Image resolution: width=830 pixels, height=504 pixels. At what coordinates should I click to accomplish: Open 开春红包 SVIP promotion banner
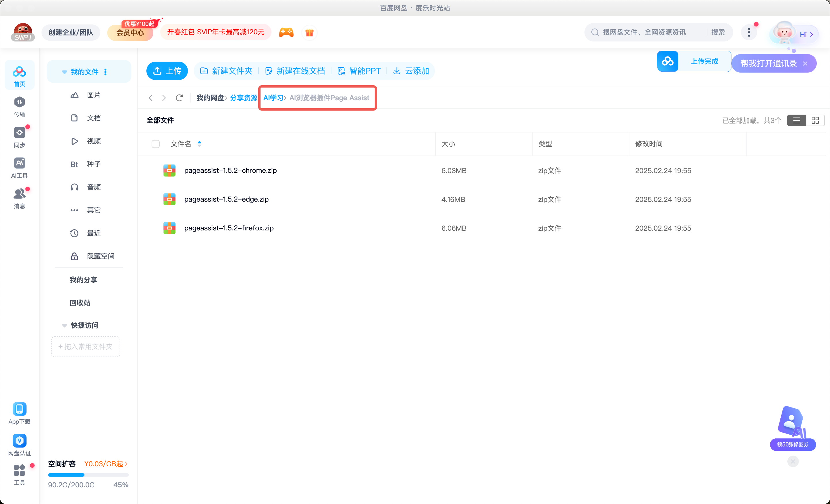(x=216, y=32)
